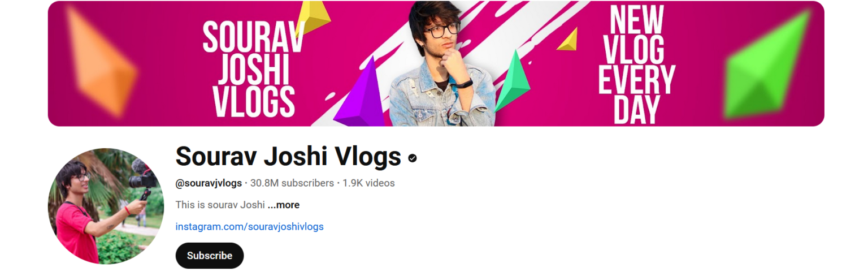Image resolution: width=868 pixels, height=276 pixels.
Task: Click "This is sourav Joshi" description text
Action: [220, 205]
